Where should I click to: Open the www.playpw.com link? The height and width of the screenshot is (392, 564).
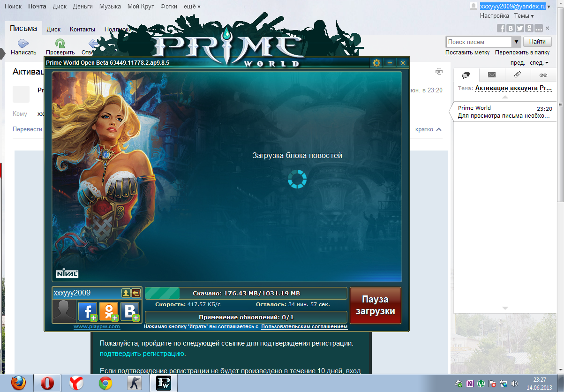[x=97, y=326]
